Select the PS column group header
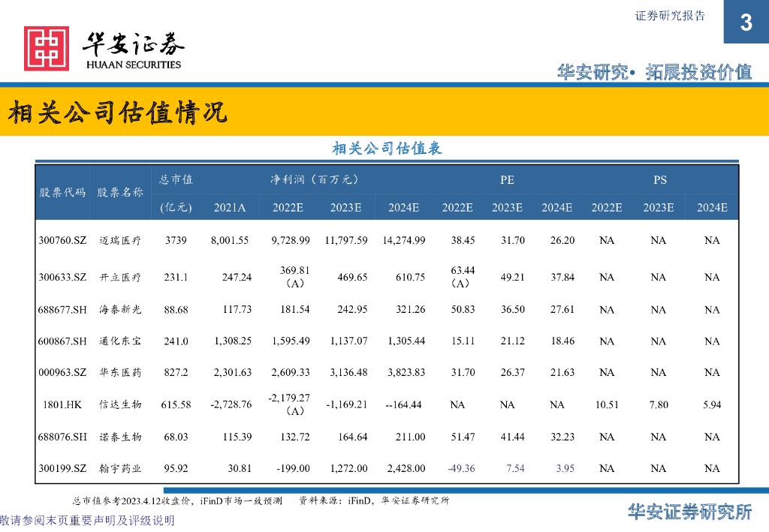This screenshot has height=532, width=769. [x=659, y=180]
